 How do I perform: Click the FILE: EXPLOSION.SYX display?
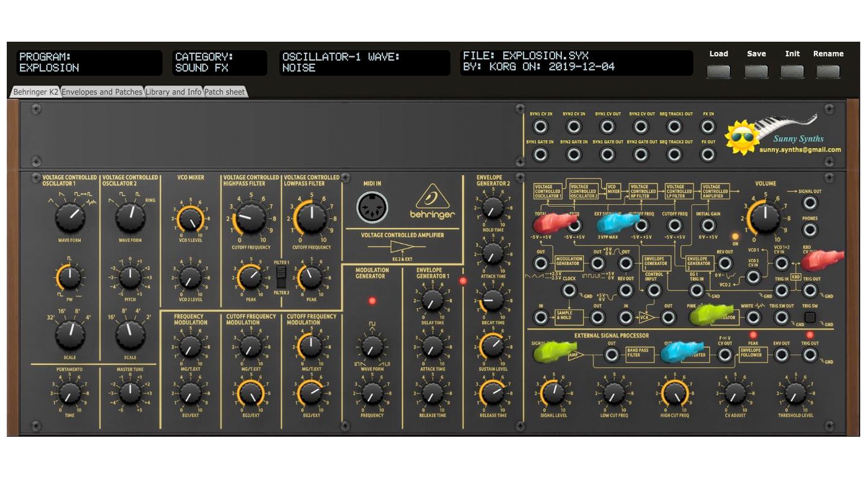click(x=576, y=63)
